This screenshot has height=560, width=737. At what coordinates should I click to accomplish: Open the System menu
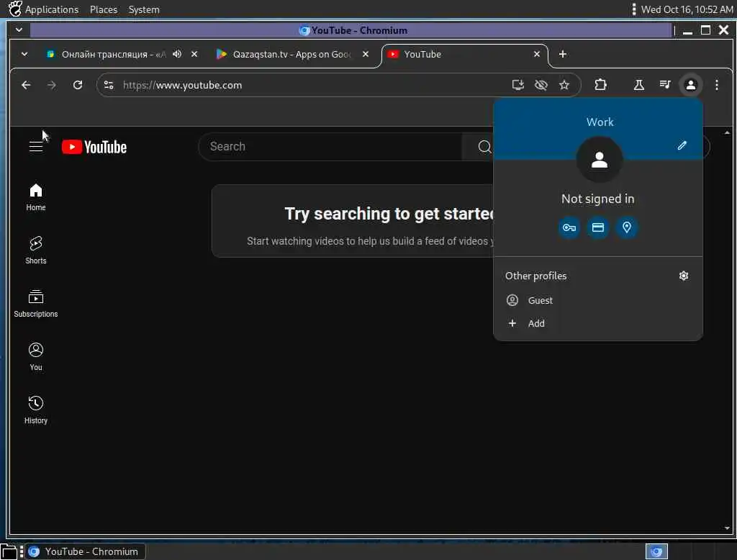pos(144,9)
